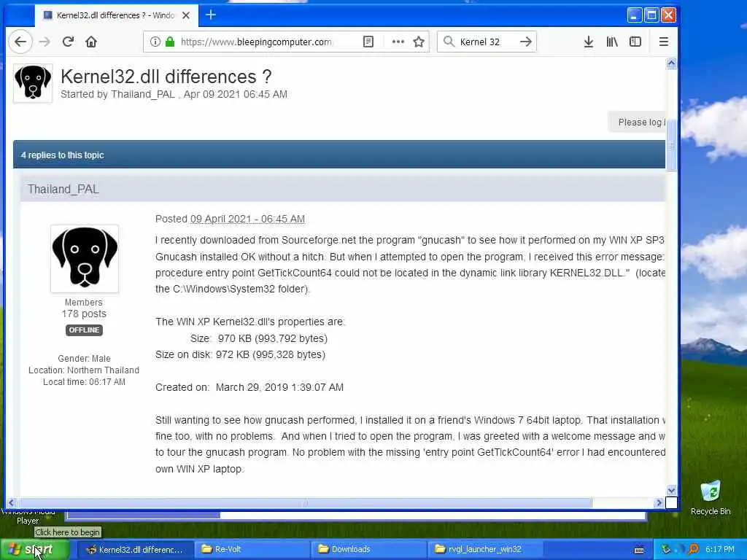
Task: Open a new browser tab
Action: pos(211,15)
